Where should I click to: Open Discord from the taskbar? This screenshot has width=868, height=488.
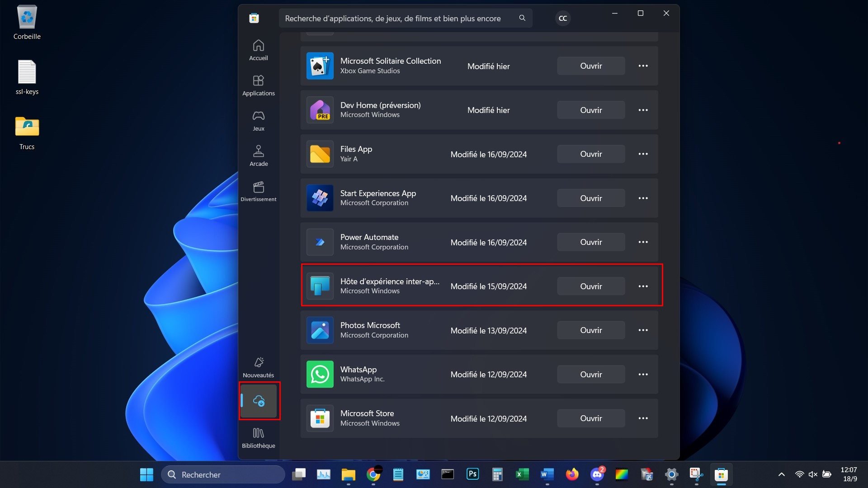point(597,474)
